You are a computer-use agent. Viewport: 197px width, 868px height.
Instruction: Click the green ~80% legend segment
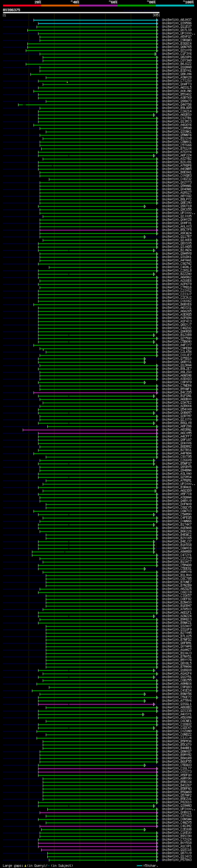[x=137, y=6]
